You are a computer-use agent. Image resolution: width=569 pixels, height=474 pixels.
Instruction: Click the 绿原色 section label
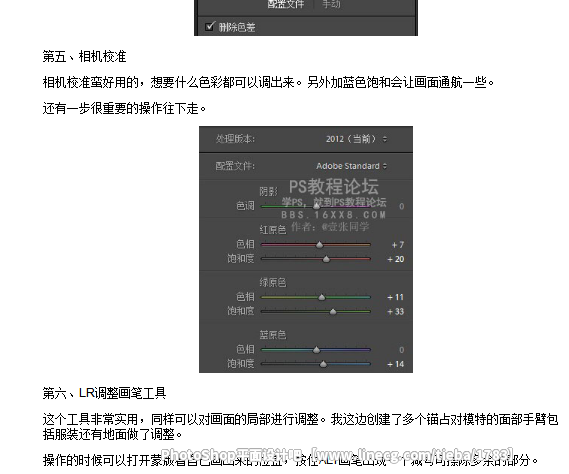click(273, 282)
